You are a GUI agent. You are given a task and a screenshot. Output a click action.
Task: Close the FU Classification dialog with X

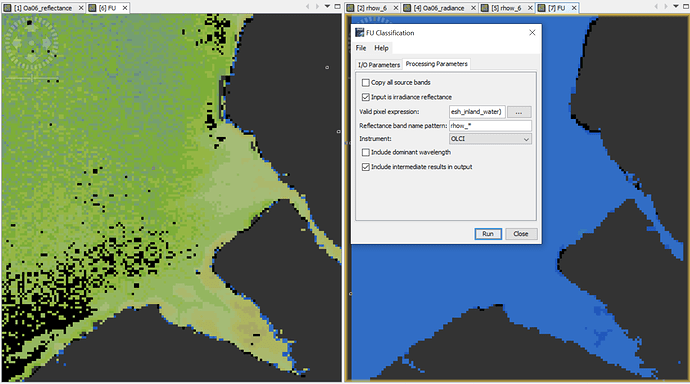click(x=532, y=33)
